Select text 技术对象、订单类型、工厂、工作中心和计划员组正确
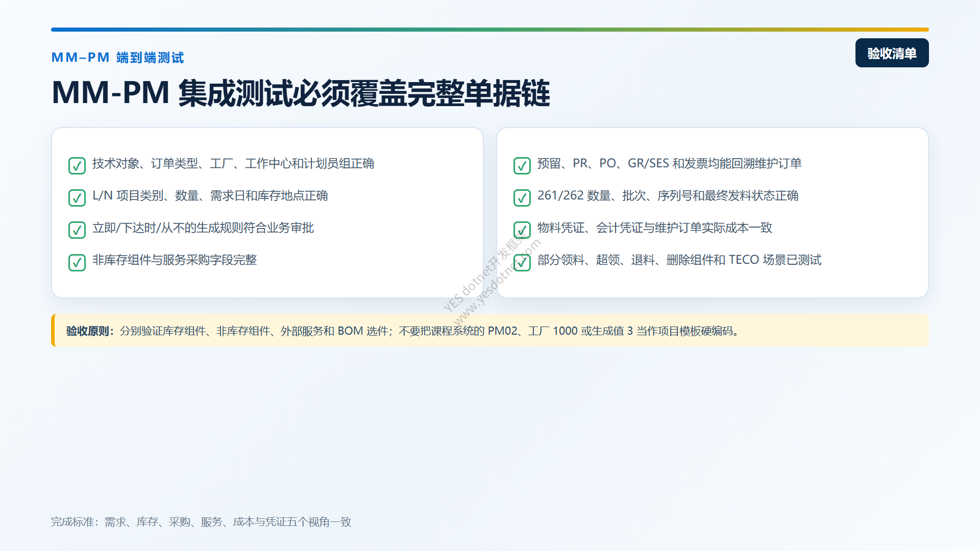This screenshot has width=980, height=551. [233, 164]
